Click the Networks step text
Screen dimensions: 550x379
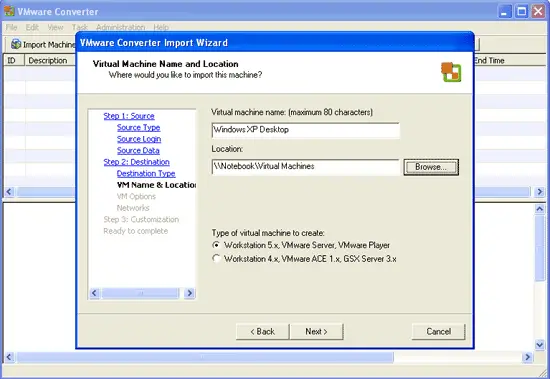coord(133,208)
